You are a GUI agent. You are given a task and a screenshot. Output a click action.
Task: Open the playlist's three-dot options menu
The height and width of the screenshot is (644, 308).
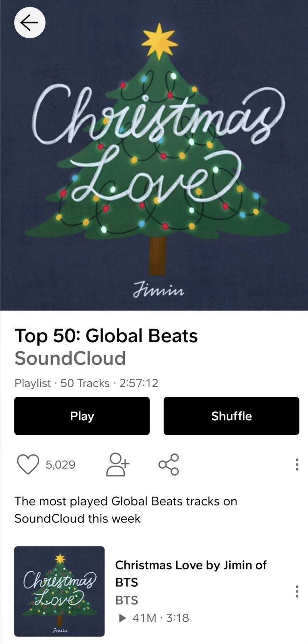pyautogui.click(x=296, y=464)
